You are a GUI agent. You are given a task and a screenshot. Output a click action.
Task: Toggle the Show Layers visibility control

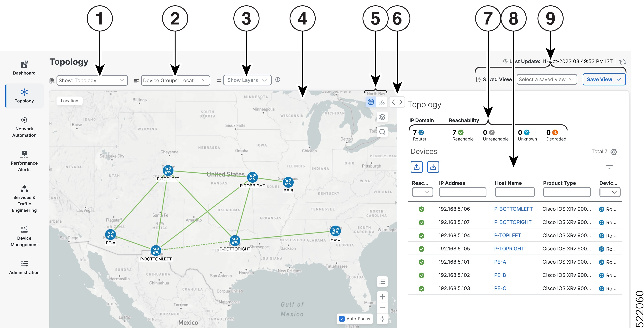[247, 80]
